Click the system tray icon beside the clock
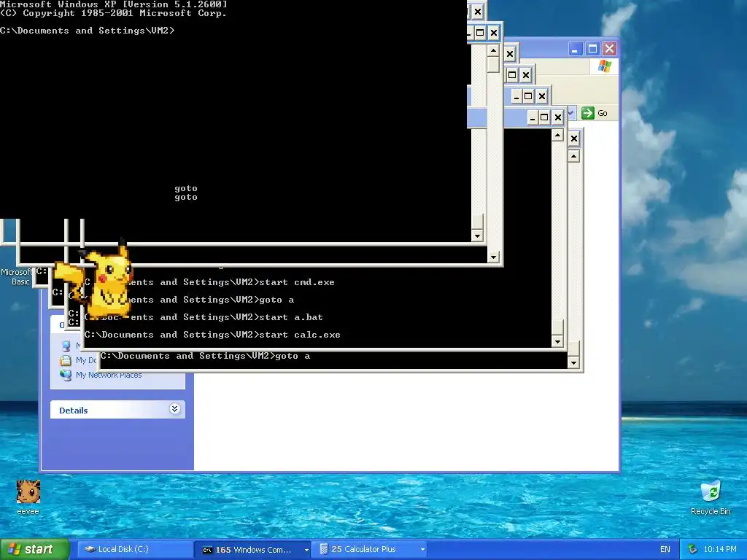This screenshot has width=747, height=560. [x=693, y=550]
